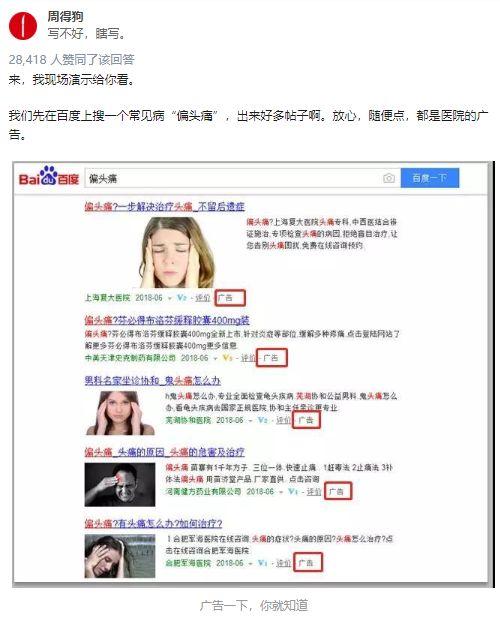This screenshot has height=627, width=500.
Task: Click V2 badge in 芜湖协和医院 row
Action: 262,420
